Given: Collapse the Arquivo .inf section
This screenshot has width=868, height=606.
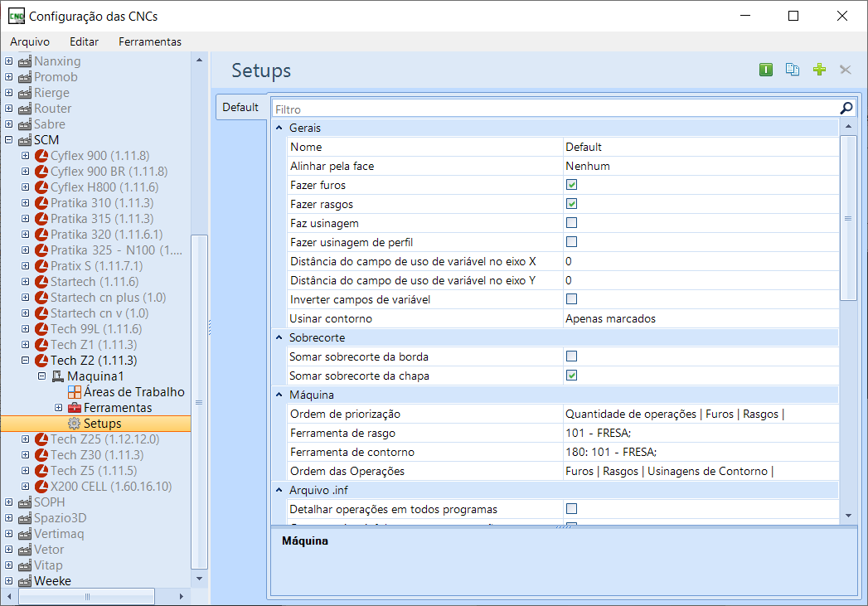Looking at the screenshot, I should click(x=279, y=490).
